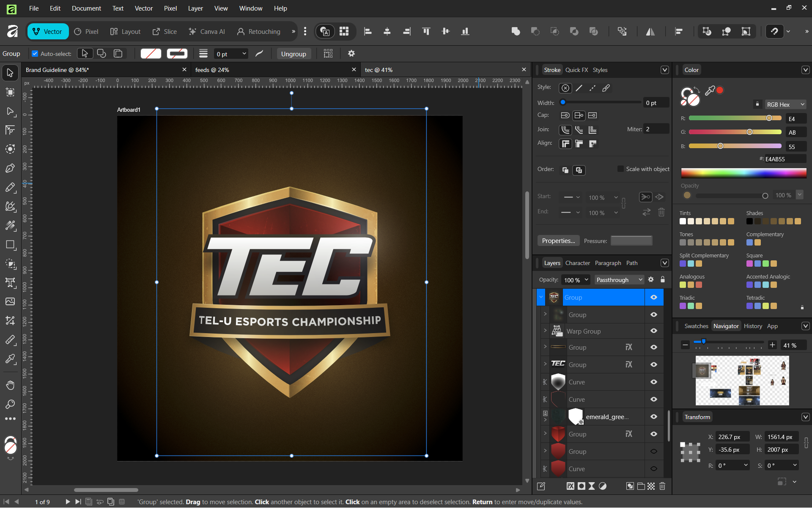This screenshot has height=508, width=812.
Task: Open the Stroke panel options menu
Action: (664, 70)
